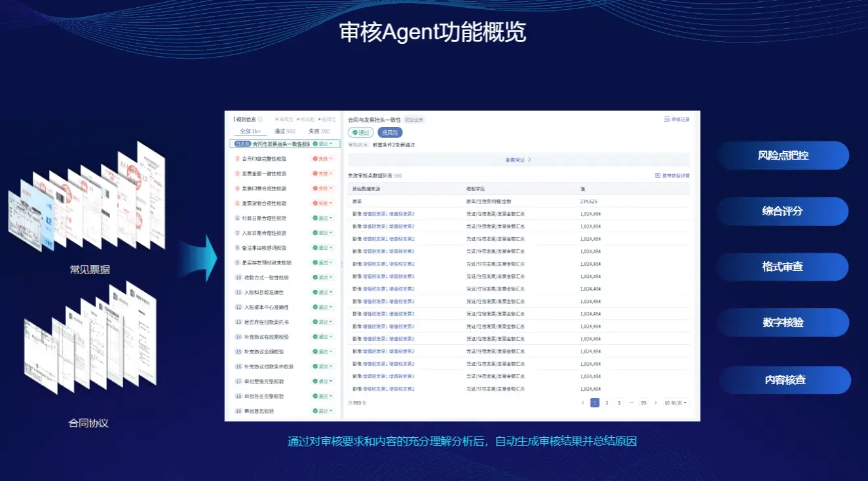Expand status dropdown for 发票金额一致性校验
Viewport: 868px width, 481px height.
(331, 174)
